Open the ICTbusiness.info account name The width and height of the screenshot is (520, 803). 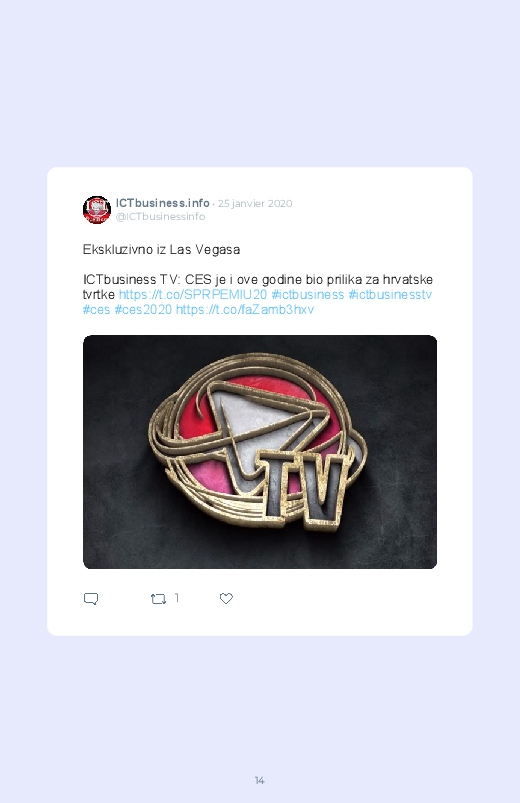tap(162, 203)
